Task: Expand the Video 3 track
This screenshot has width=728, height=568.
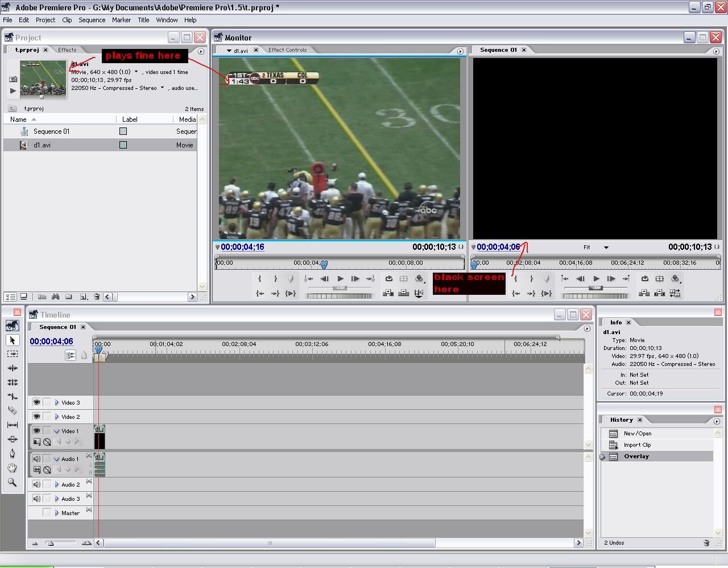Action: [57, 402]
